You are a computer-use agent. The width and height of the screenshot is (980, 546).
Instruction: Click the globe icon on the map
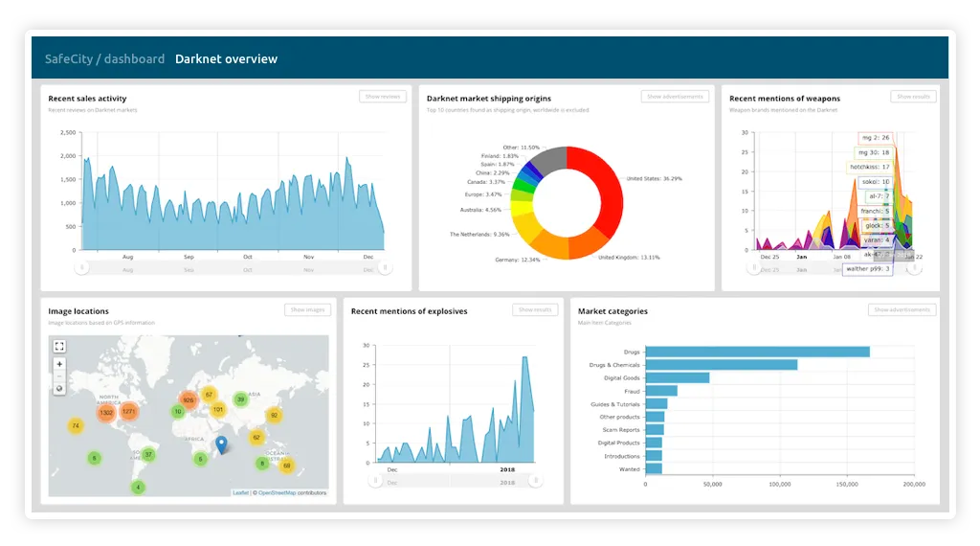pyautogui.click(x=59, y=388)
